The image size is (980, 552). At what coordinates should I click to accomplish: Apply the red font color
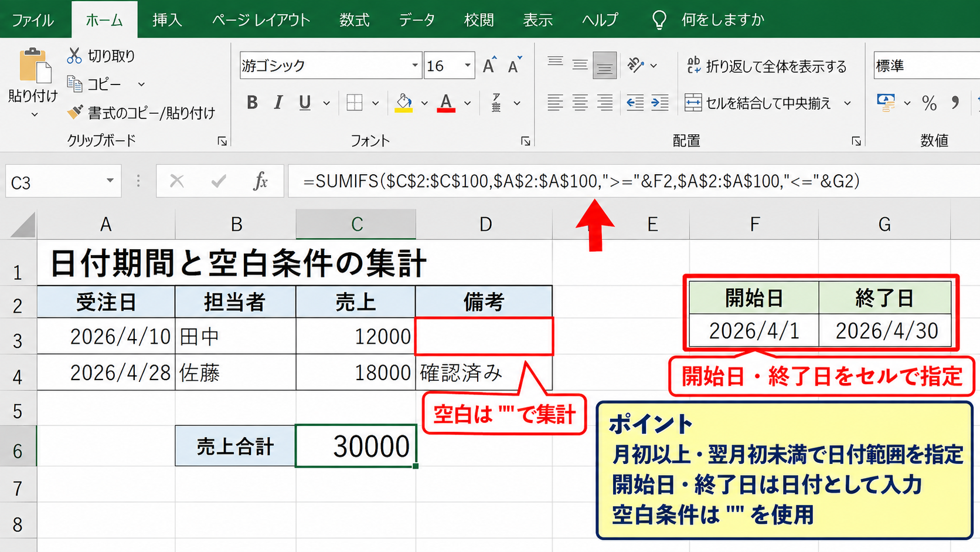point(446,103)
